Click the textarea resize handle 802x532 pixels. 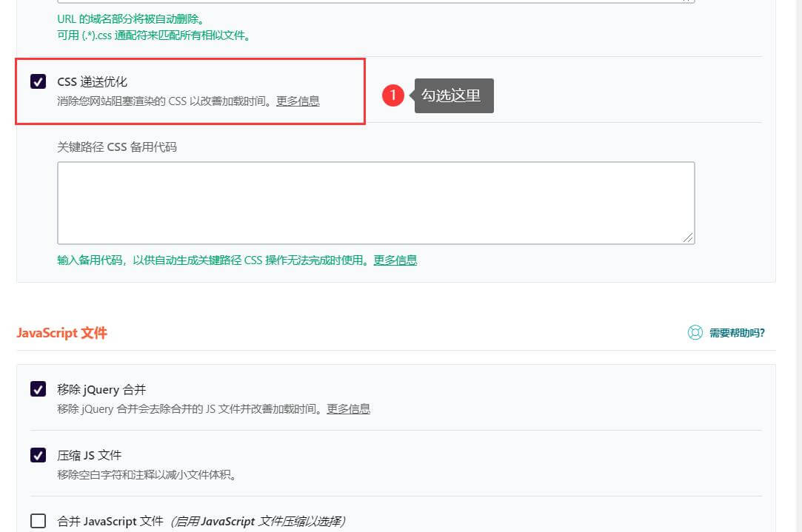click(688, 238)
